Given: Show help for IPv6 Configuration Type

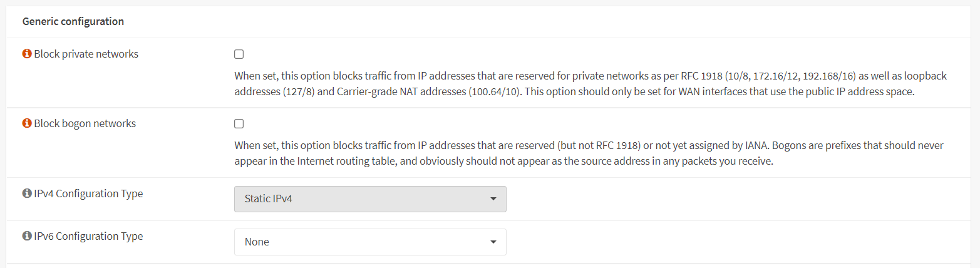Looking at the screenshot, I should tap(27, 237).
